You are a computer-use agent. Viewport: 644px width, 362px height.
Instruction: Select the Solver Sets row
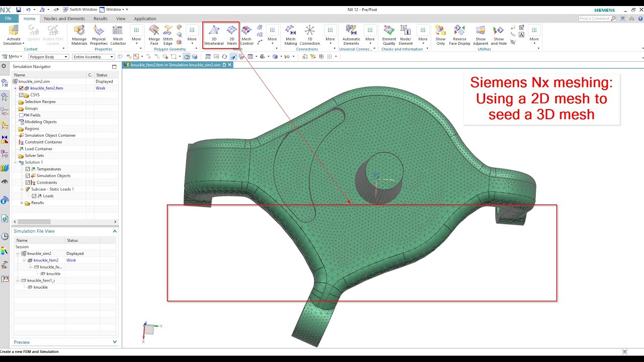34,155
